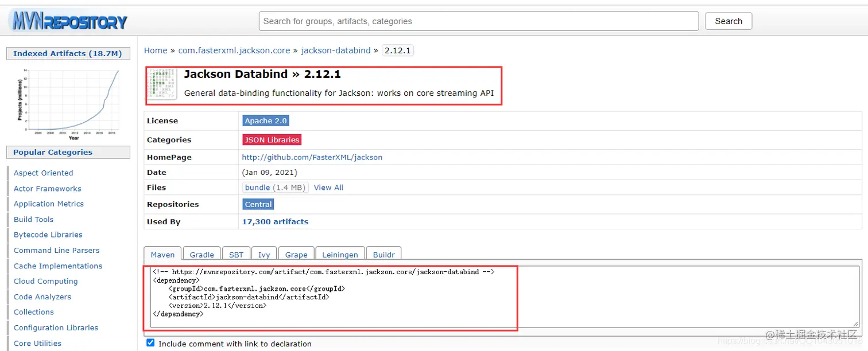Image resolution: width=868 pixels, height=351 pixels.
Task: Click the 2.12.1 version breadcrumb
Action: [397, 50]
